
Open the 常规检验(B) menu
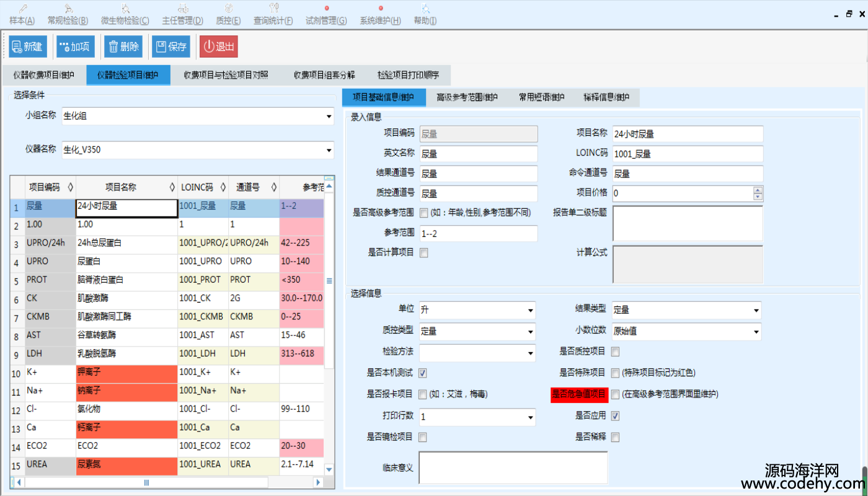pyautogui.click(x=68, y=15)
